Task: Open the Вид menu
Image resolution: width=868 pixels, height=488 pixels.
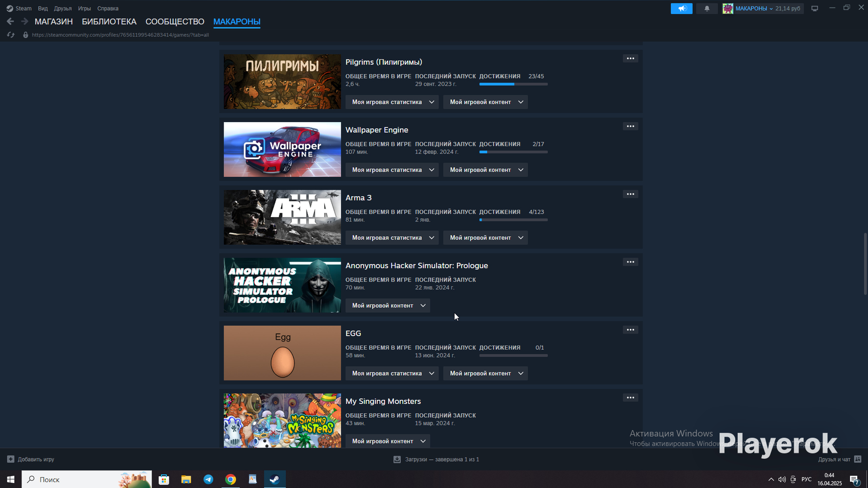Action: click(43, 8)
